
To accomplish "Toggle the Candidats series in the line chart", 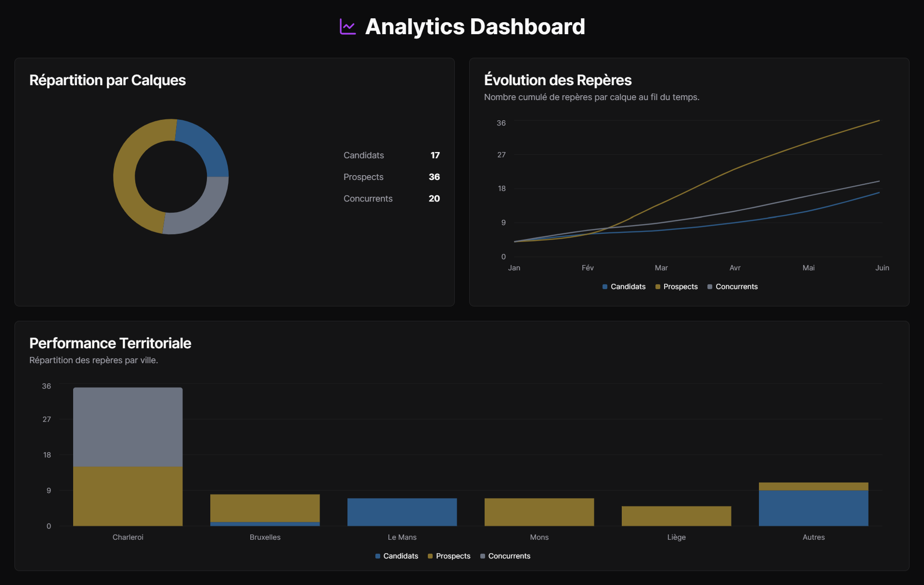I will tap(624, 287).
